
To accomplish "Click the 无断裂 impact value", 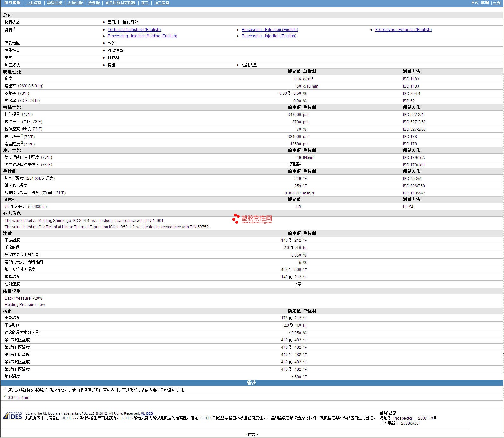I will pyautogui.click(x=295, y=164).
